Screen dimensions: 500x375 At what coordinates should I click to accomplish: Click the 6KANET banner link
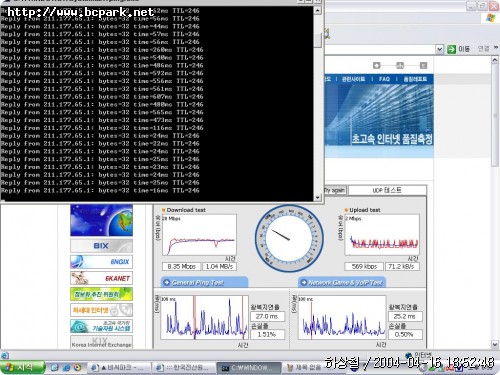coord(101,278)
